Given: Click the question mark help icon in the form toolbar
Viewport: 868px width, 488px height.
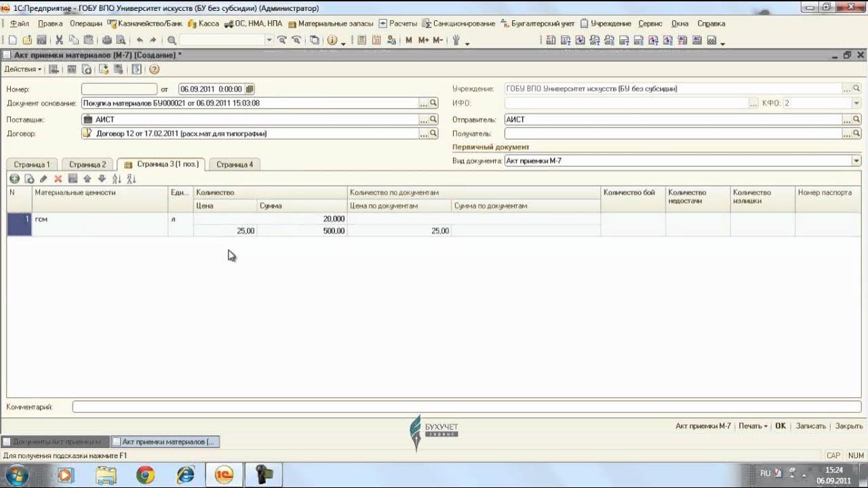Looking at the screenshot, I should (155, 69).
